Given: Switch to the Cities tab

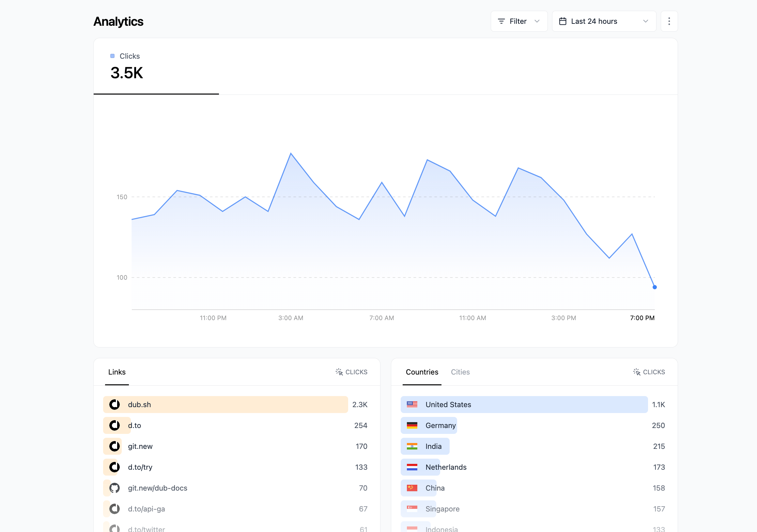Looking at the screenshot, I should coord(460,372).
